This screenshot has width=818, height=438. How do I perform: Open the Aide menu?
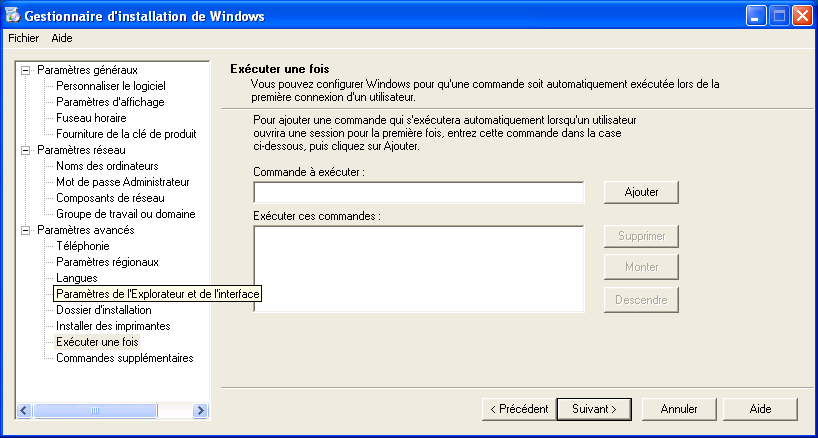(x=62, y=38)
